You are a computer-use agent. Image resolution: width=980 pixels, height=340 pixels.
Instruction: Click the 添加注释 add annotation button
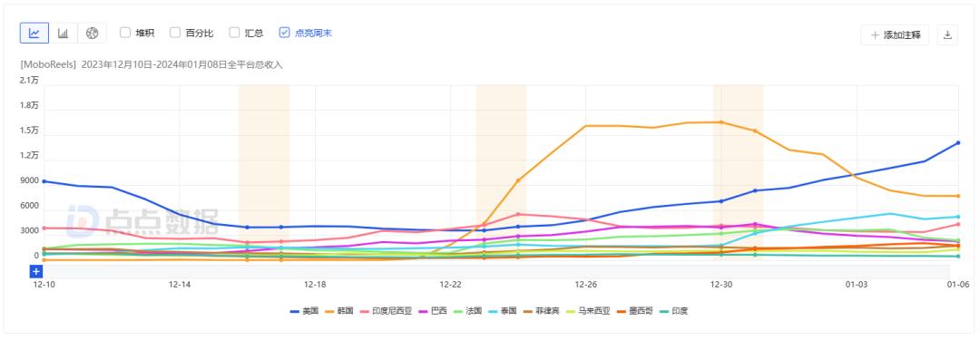pyautogui.click(x=895, y=35)
